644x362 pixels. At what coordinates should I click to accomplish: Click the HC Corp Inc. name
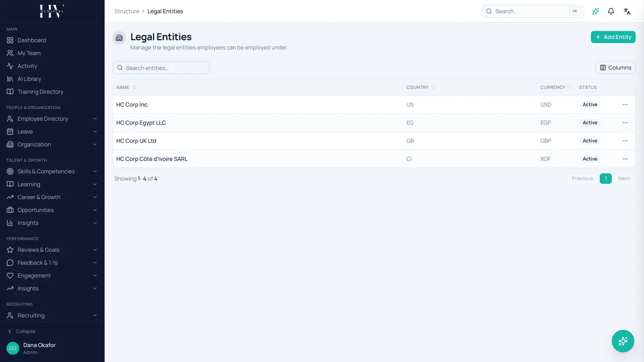[x=132, y=105]
